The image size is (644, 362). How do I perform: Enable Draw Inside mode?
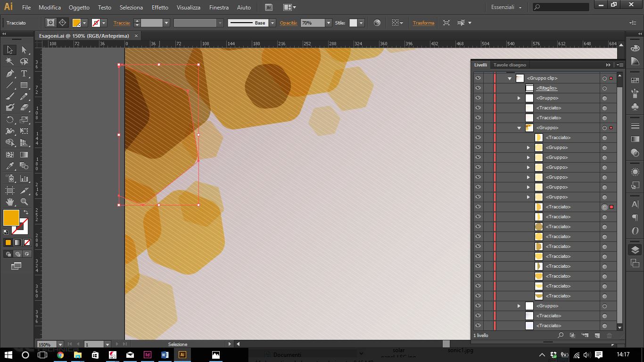pyautogui.click(x=27, y=254)
